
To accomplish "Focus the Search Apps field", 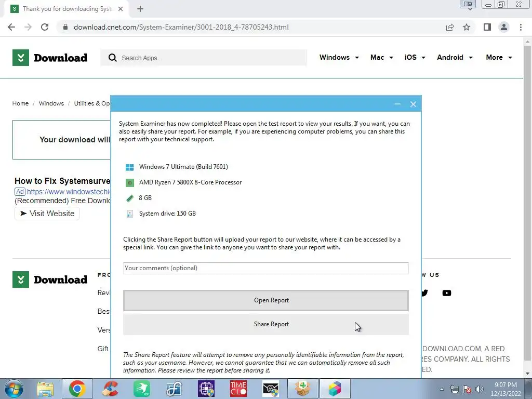I will (x=204, y=58).
